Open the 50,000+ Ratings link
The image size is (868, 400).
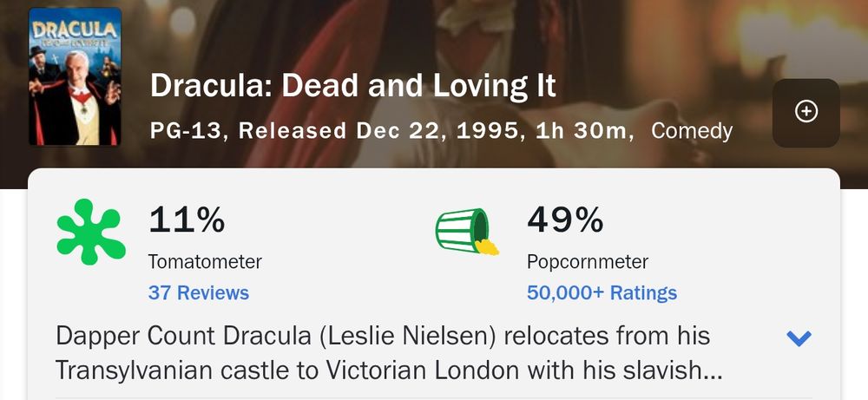pos(602,292)
